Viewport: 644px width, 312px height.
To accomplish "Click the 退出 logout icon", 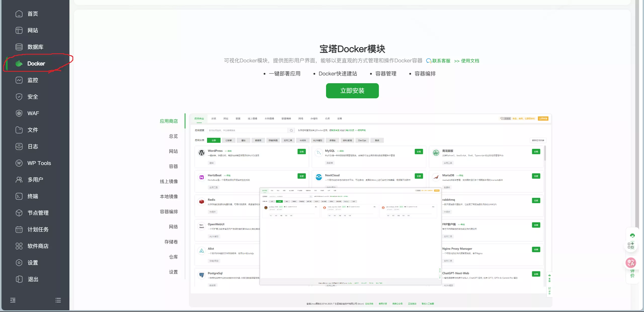I will (x=19, y=279).
